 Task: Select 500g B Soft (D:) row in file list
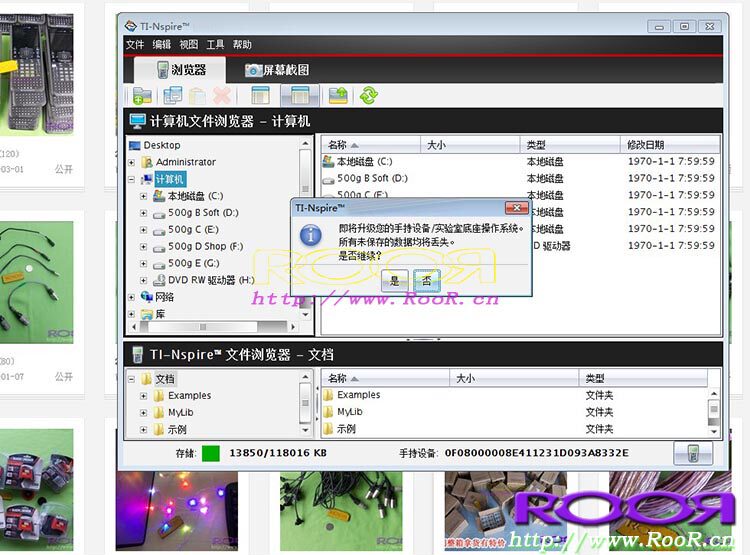pos(520,178)
